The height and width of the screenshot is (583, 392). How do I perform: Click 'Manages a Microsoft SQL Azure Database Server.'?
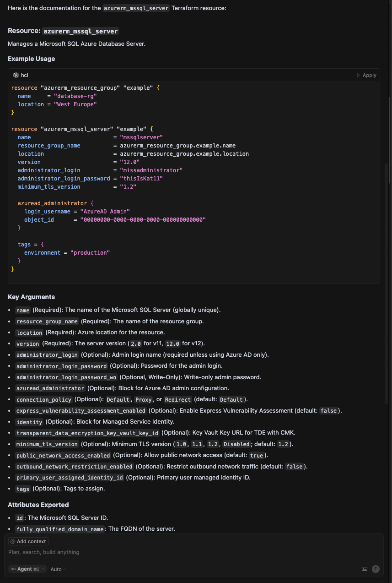(x=76, y=44)
